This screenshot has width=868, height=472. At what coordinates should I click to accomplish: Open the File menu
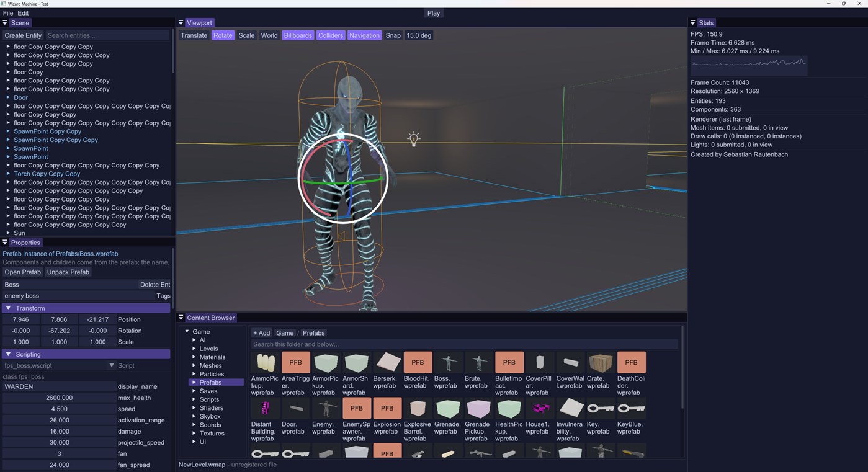click(8, 13)
